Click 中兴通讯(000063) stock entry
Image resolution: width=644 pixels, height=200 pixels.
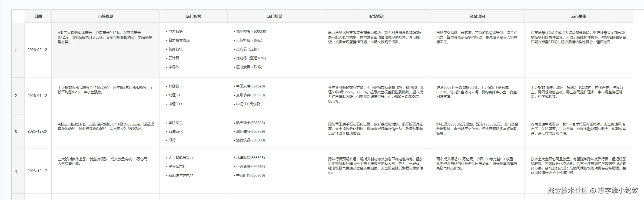(250, 167)
